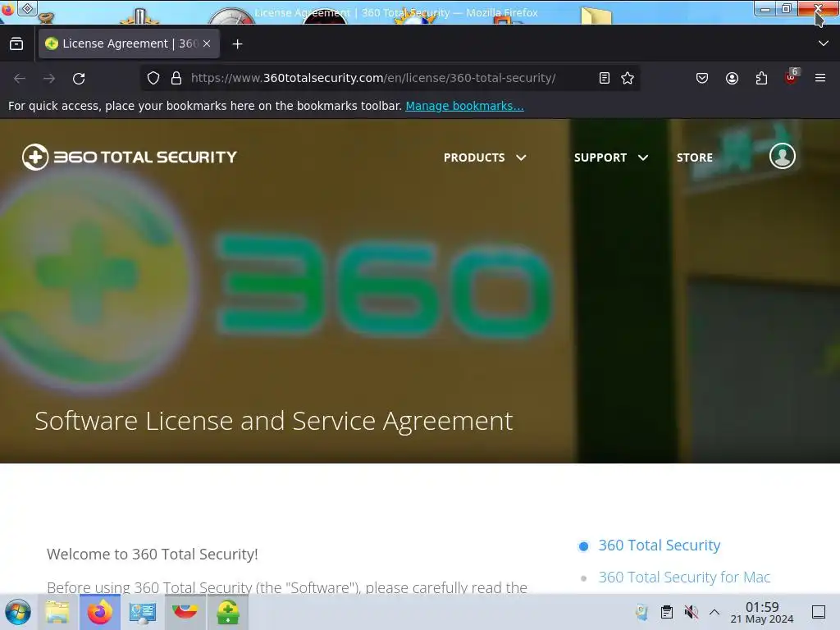The image size is (840, 630).
Task: Go back to previous page
Action: pos(20,78)
